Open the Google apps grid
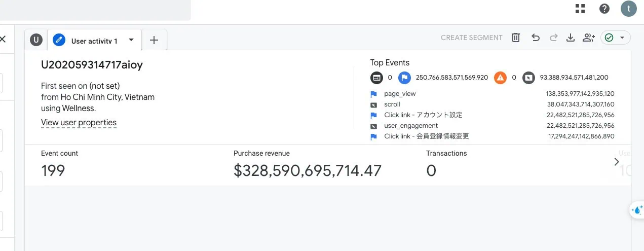The width and height of the screenshot is (644, 251). pos(580,9)
